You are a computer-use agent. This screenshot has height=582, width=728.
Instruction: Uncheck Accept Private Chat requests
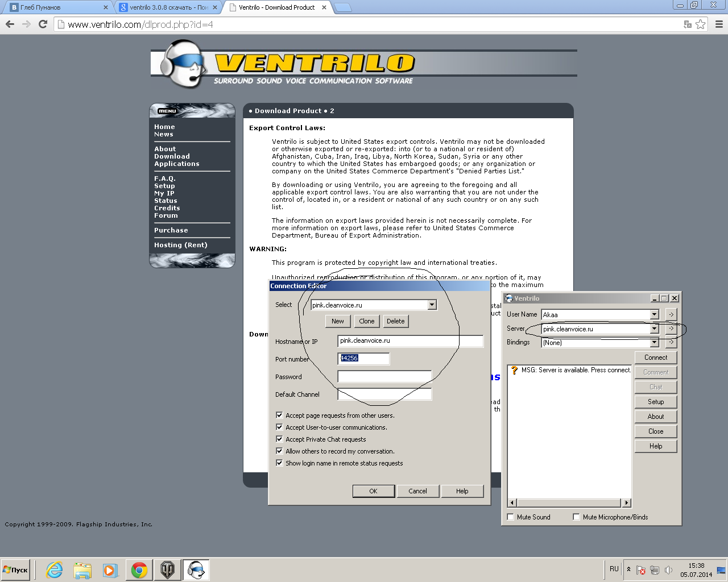[x=279, y=439]
